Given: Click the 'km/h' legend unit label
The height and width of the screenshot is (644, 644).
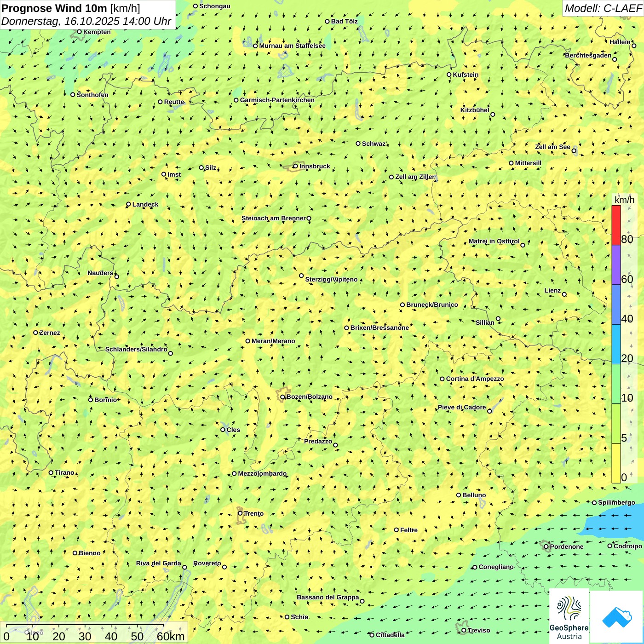Looking at the screenshot, I should [x=624, y=199].
